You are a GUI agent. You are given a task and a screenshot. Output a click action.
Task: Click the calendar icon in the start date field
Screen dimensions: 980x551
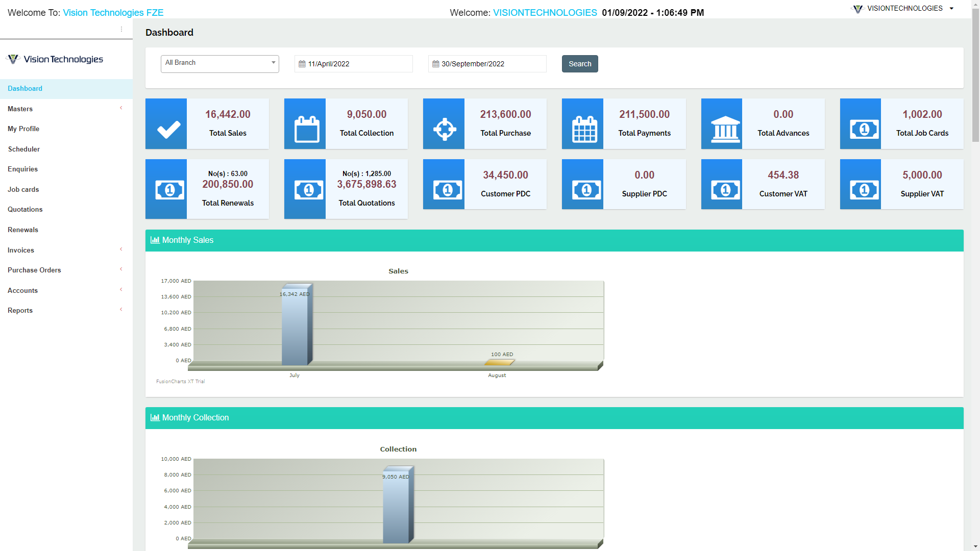pyautogui.click(x=302, y=63)
